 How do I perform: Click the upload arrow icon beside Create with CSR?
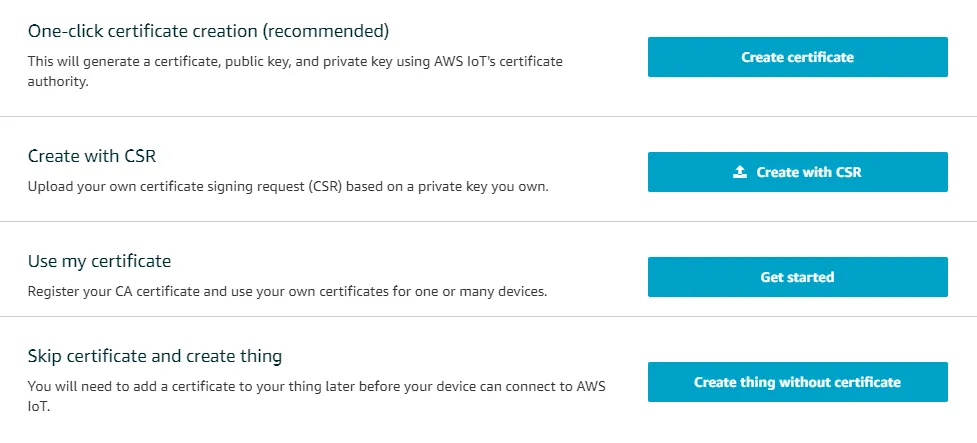coord(740,172)
